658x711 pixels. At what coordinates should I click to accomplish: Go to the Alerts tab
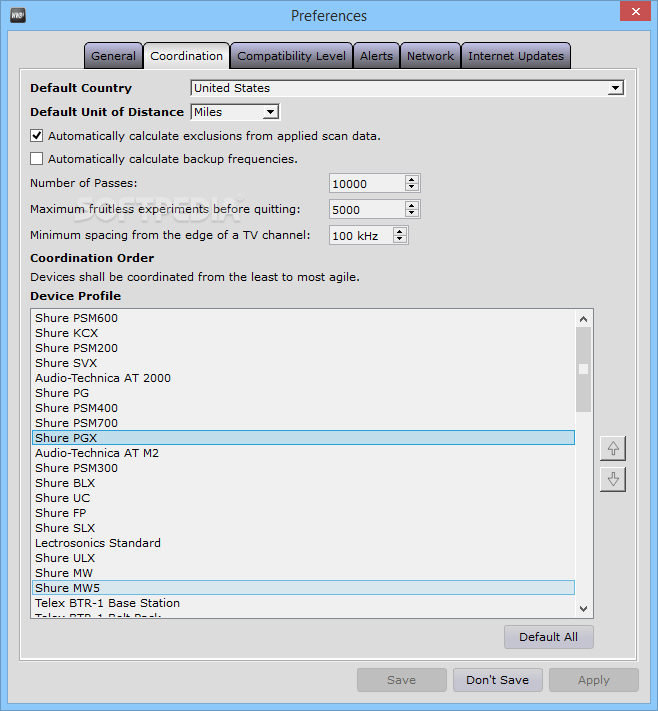(376, 56)
